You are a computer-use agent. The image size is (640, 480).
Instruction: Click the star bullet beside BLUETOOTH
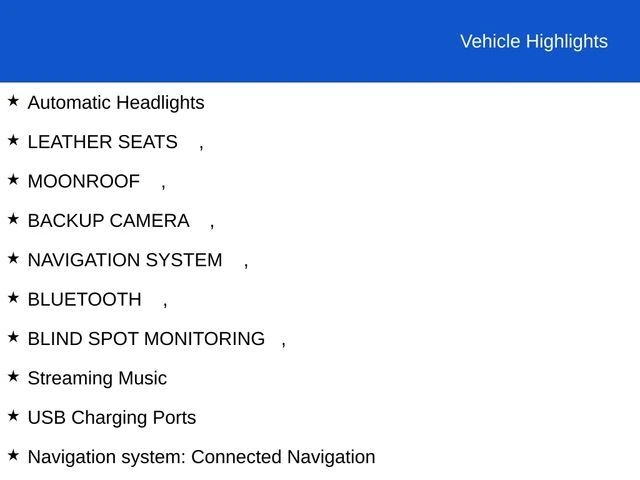[13, 298]
